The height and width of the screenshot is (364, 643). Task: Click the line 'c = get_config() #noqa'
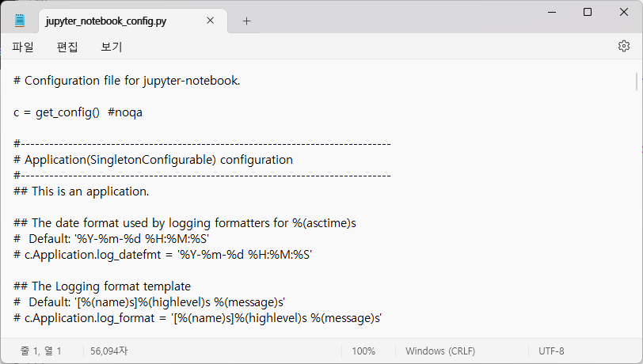pos(78,112)
